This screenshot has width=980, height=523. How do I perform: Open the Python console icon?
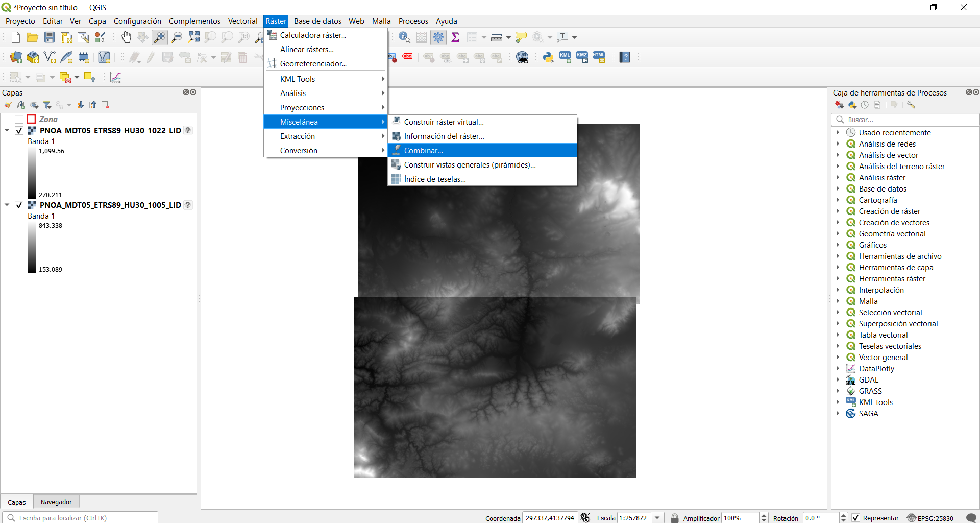click(548, 57)
